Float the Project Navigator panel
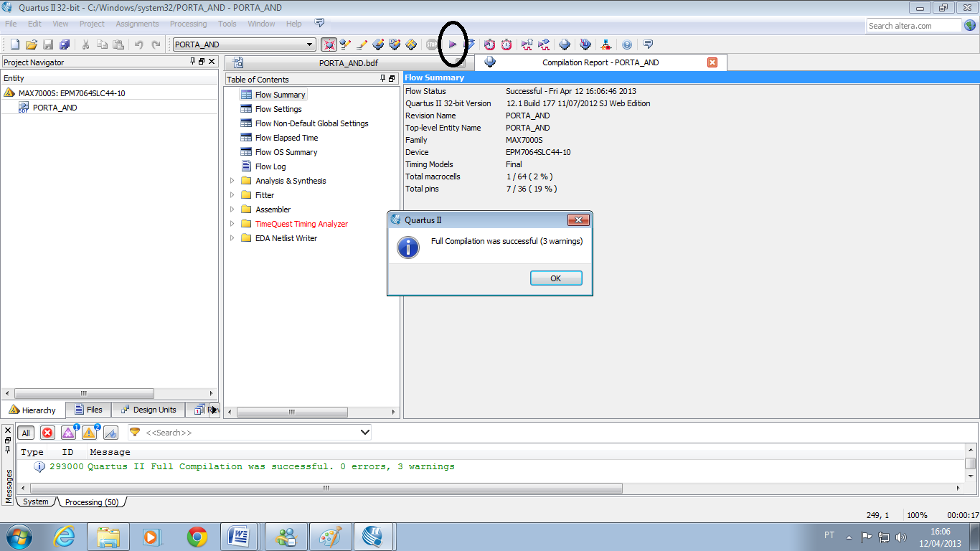Screen dimensions: 980x551 click(x=202, y=62)
